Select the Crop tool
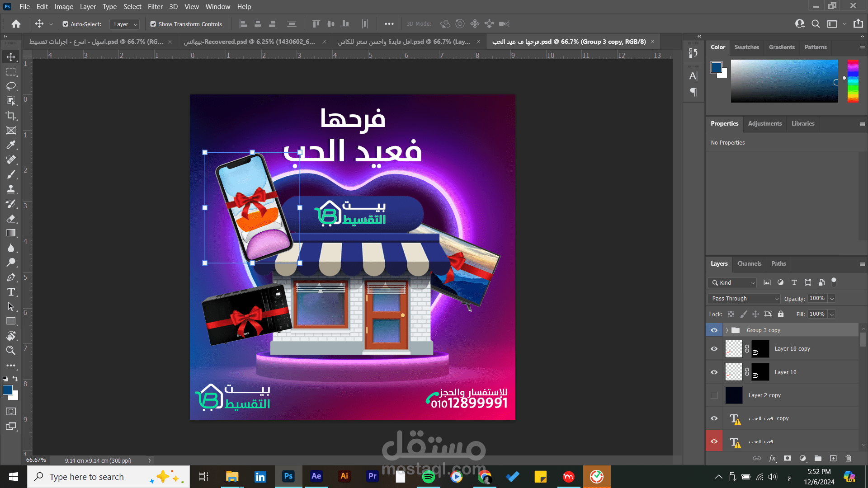This screenshot has height=488, width=868. tap(11, 116)
